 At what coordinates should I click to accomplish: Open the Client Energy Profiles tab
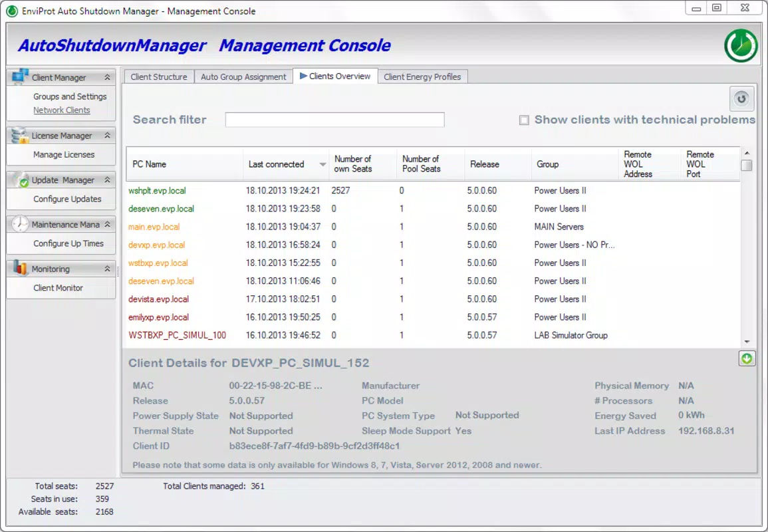point(422,77)
